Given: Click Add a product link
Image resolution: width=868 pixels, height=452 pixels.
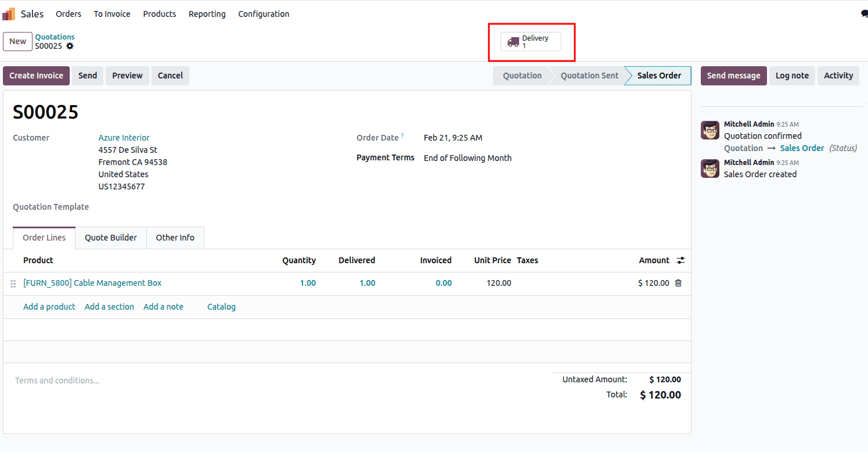Looking at the screenshot, I should tap(49, 306).
